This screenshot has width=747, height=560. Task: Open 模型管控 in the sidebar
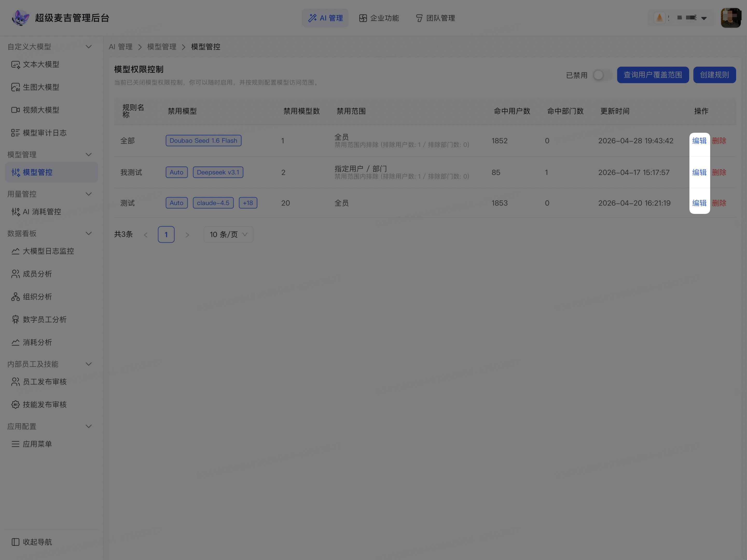pyautogui.click(x=52, y=172)
